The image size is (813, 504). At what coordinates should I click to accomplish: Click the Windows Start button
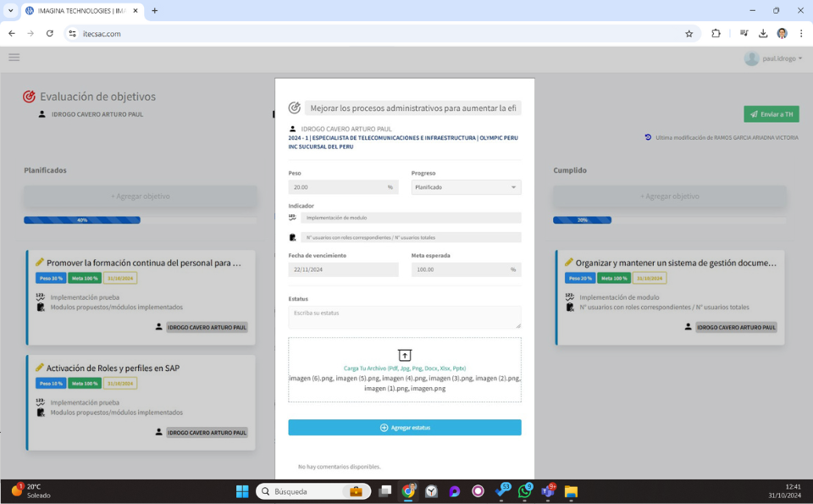click(x=242, y=491)
